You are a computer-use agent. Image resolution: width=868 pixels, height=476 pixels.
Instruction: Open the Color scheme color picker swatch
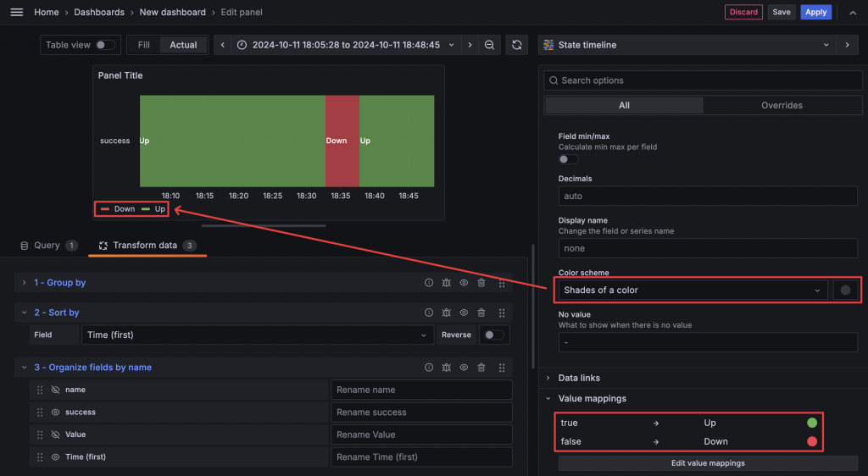pos(845,291)
